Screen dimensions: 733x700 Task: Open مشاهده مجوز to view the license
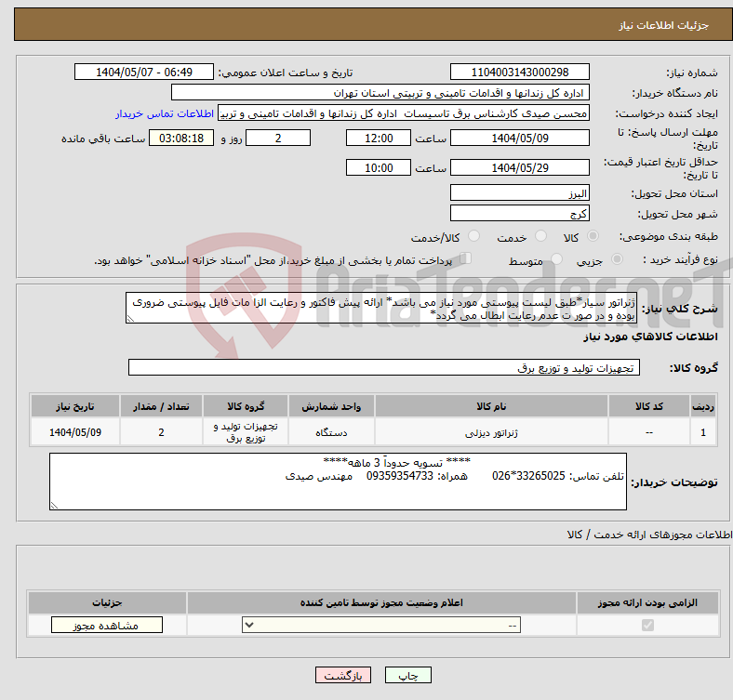click(107, 626)
